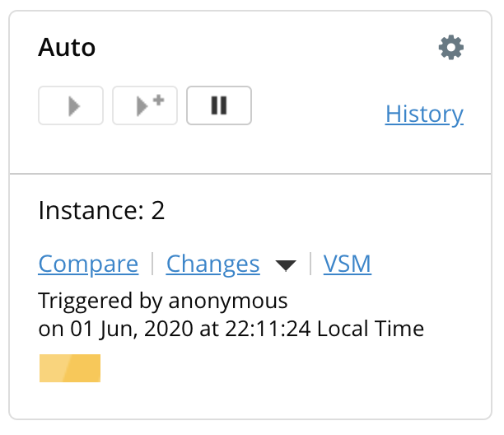
Task: Click the Local Time text
Action: [371, 330]
